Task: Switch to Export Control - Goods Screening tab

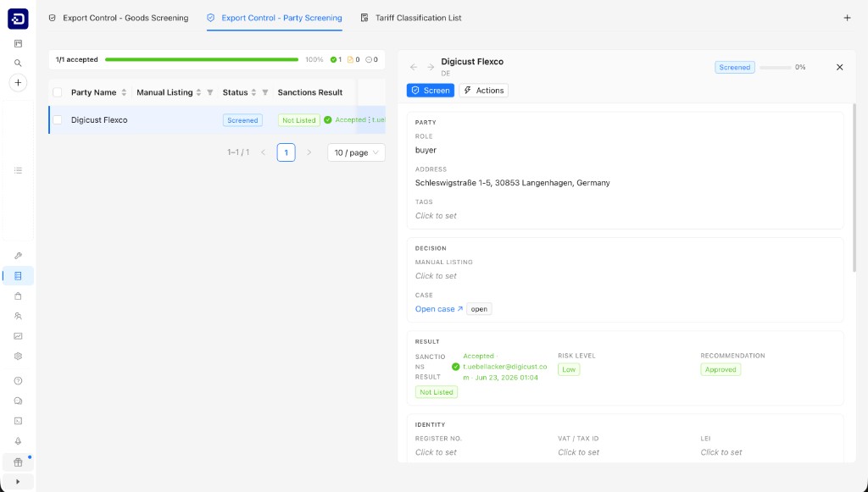Action: [x=119, y=18]
